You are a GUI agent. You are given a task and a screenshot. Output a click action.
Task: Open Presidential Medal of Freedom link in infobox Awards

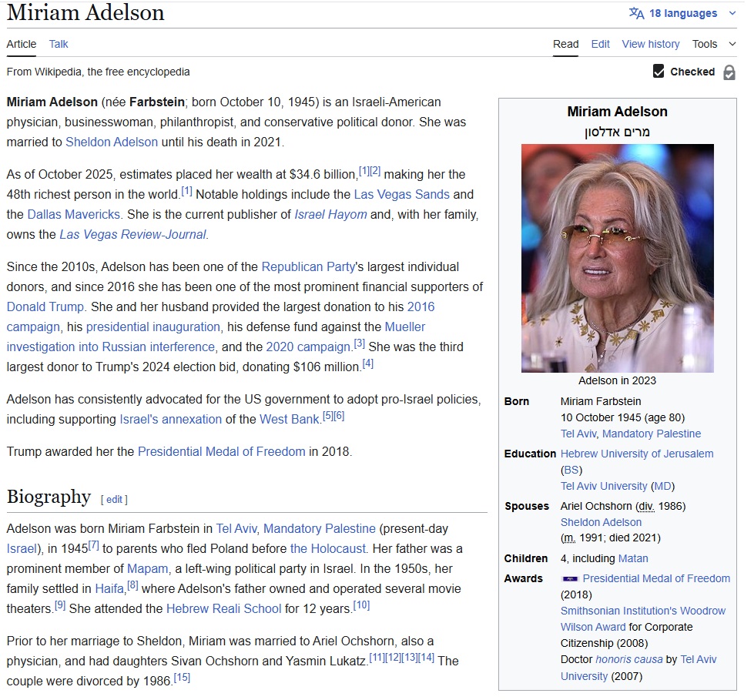[656, 578]
